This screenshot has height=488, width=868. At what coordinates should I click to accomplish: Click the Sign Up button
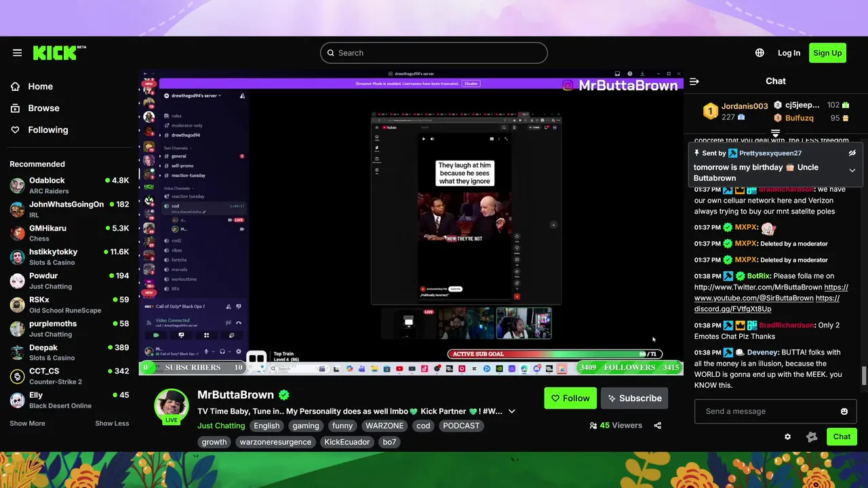click(x=827, y=53)
